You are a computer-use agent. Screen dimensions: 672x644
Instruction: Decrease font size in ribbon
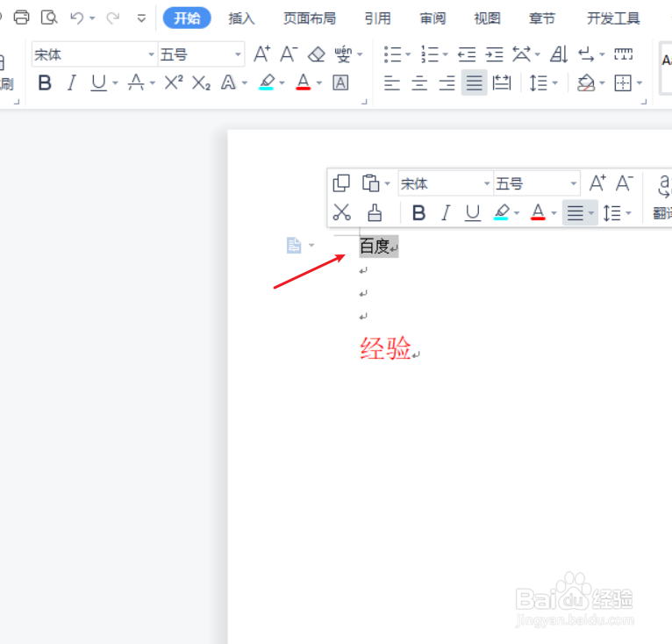pyautogui.click(x=289, y=54)
